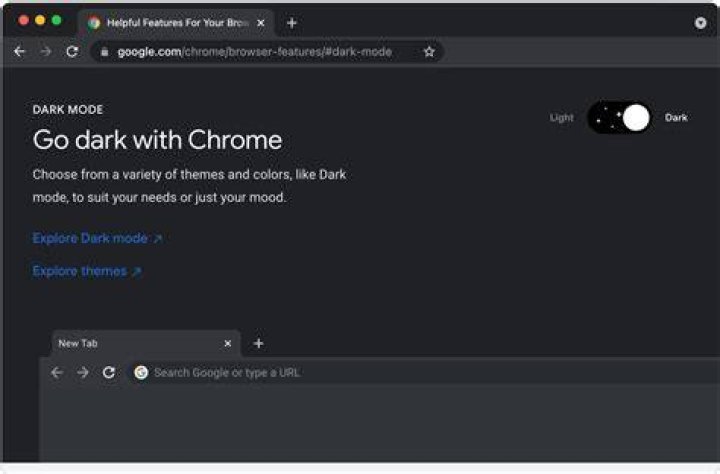Click the lock icon in address bar
Viewport: 720px width, 474px height.
[105, 52]
